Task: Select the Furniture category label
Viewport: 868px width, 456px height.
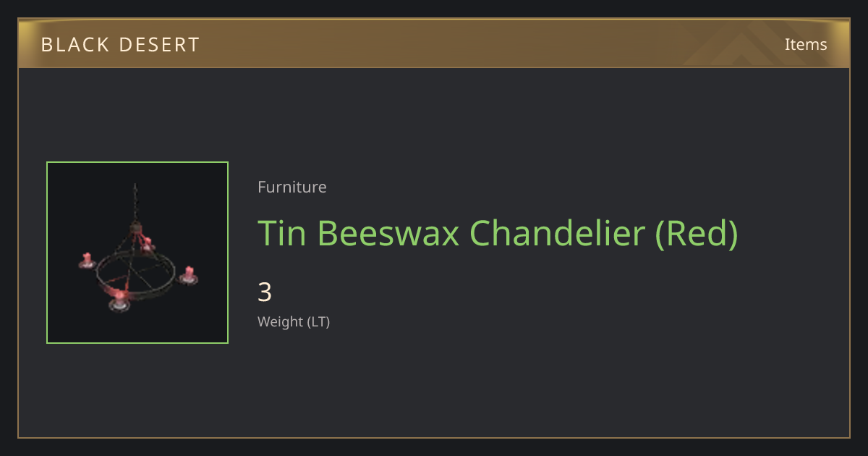Action: click(x=292, y=187)
